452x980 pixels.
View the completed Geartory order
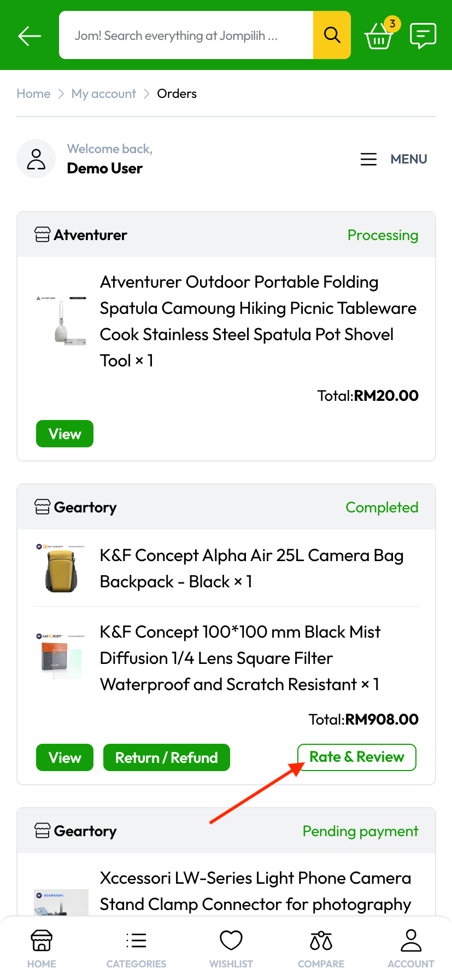tap(64, 757)
